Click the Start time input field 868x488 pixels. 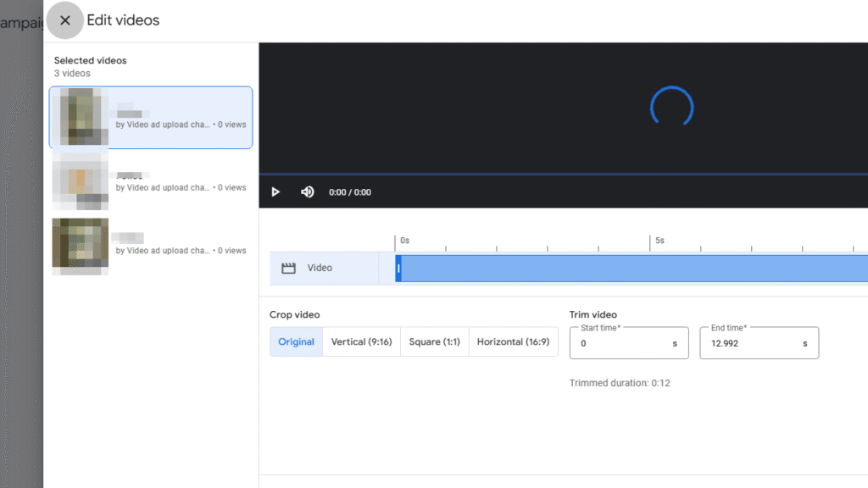click(628, 342)
